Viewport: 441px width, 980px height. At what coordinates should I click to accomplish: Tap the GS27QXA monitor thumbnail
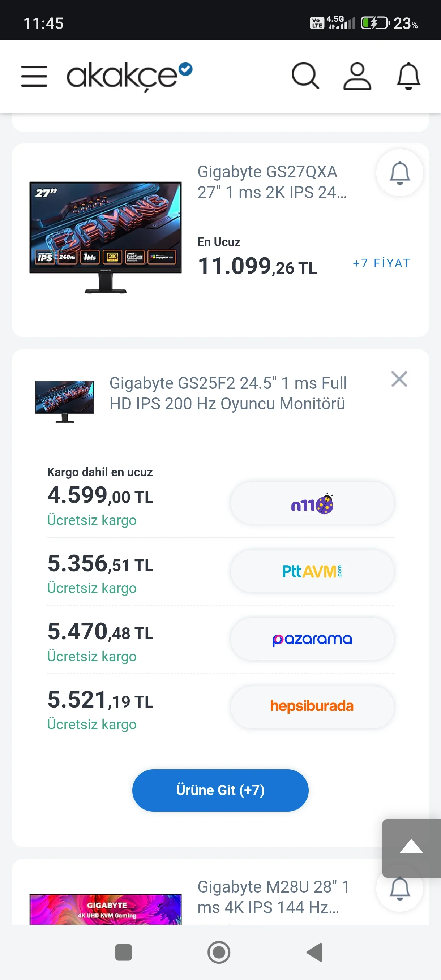pos(106,237)
